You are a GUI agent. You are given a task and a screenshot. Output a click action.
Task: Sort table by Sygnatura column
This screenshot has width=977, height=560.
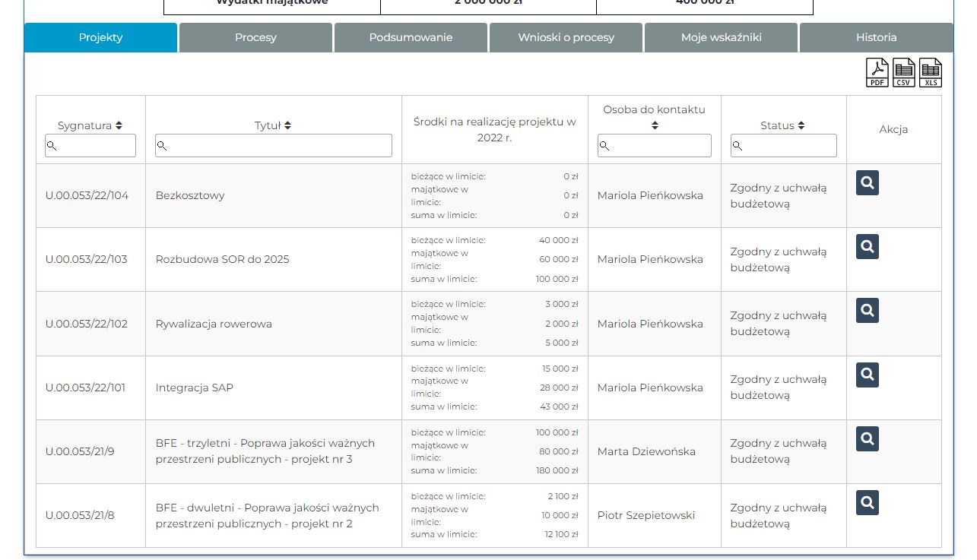[119, 125]
